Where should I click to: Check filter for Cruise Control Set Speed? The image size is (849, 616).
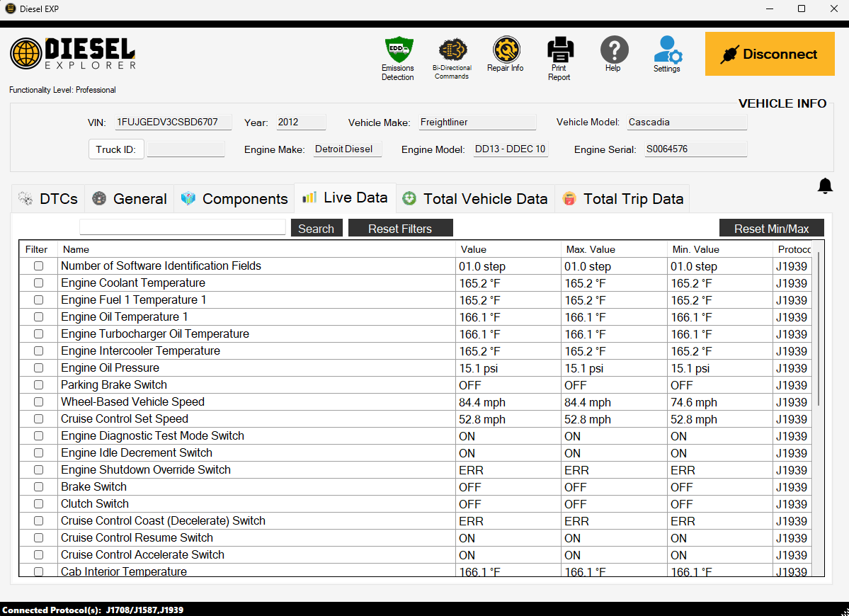(x=38, y=419)
